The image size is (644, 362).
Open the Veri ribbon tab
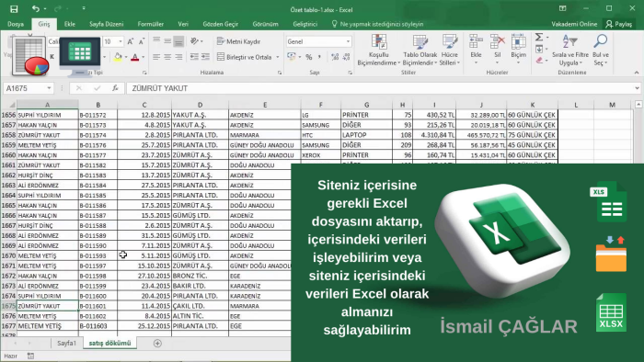point(183,24)
